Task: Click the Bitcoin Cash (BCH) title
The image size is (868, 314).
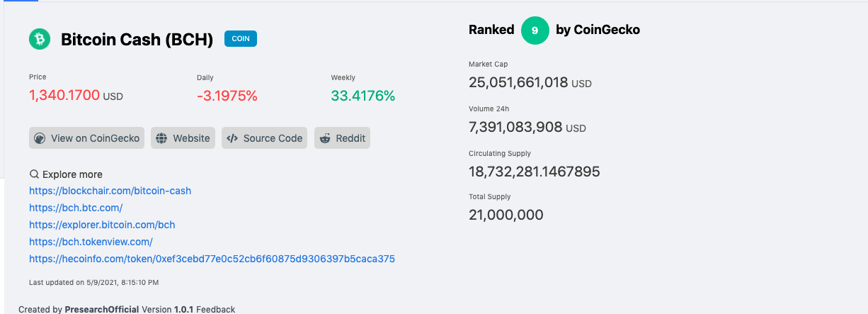Action: pyautogui.click(x=137, y=40)
